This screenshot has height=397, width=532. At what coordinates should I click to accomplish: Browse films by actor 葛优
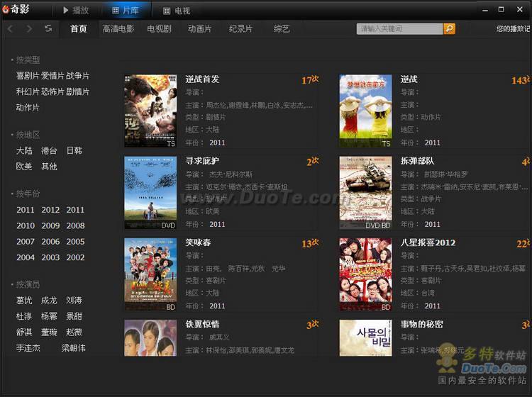[x=24, y=301]
